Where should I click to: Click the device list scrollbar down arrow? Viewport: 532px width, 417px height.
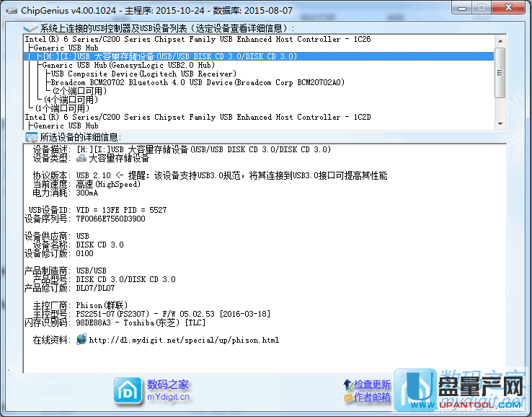500,124
